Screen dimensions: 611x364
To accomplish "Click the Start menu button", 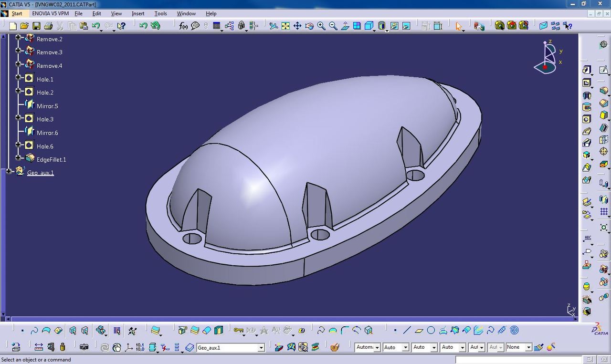I will tap(17, 13).
